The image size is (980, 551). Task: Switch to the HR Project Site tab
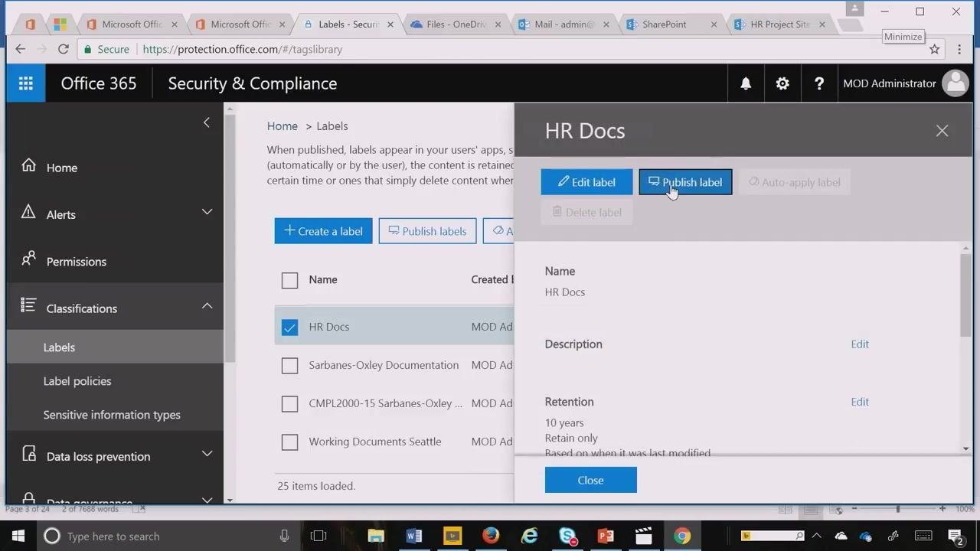780,24
